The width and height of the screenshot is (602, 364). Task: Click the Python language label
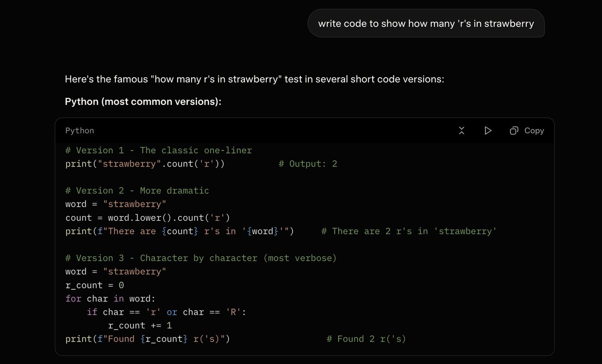(80, 130)
